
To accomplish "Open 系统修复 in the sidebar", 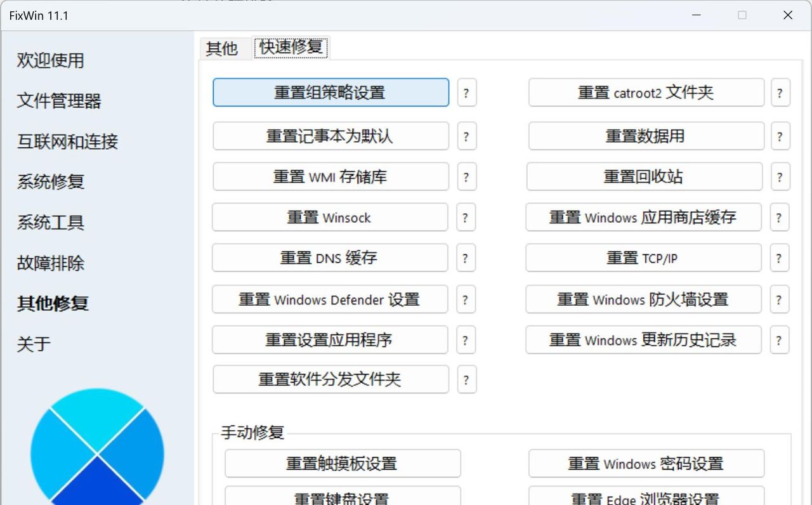I will coord(49,182).
